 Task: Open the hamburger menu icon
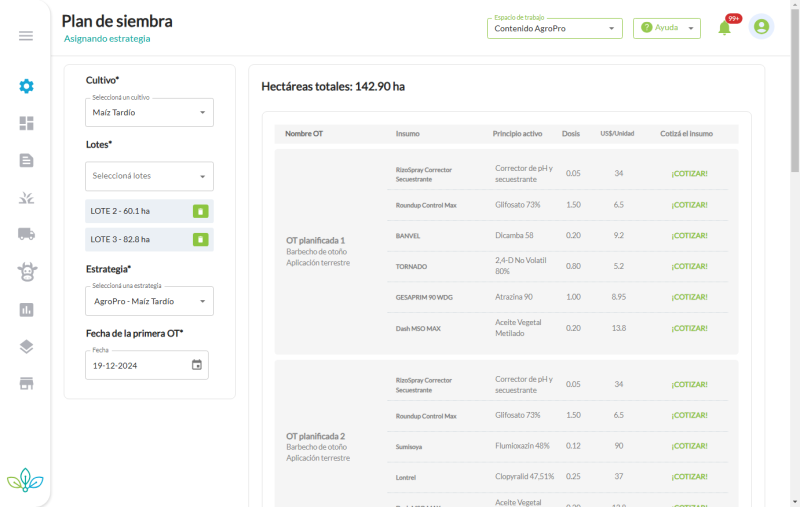tap(26, 36)
